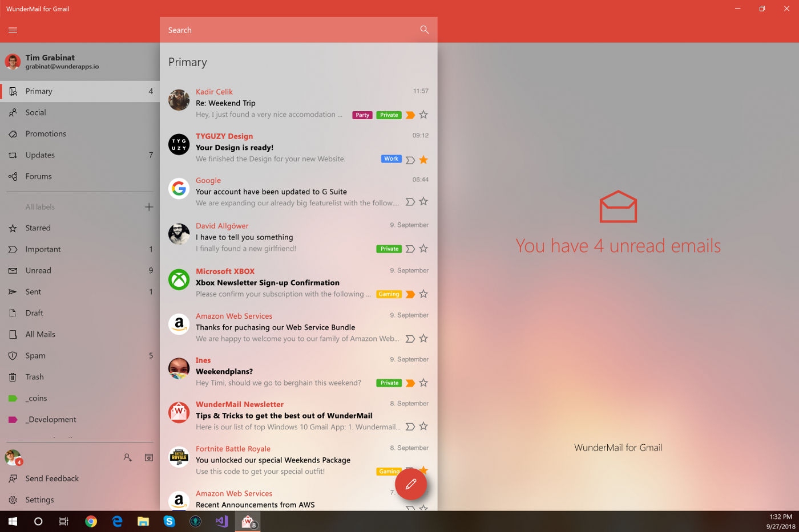Screen dimensions: 799x532
Task: Open 'Tips & Tricks' WunderMail email
Action: pos(298,416)
